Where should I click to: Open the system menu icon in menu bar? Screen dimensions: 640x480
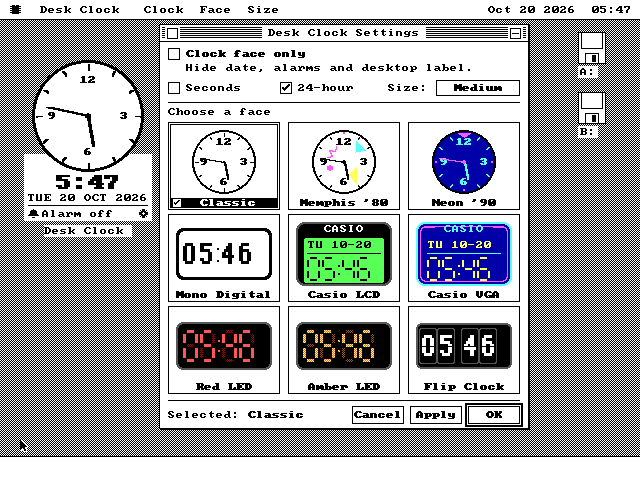[16, 9]
